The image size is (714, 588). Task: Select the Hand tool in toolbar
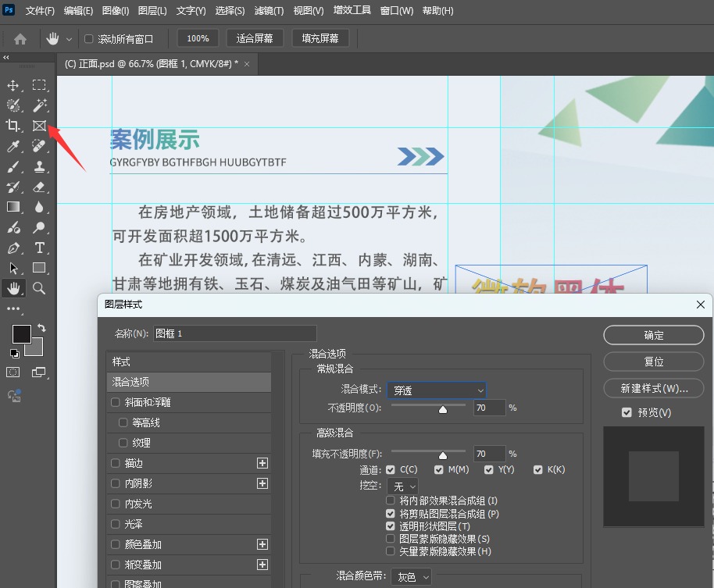coord(13,288)
